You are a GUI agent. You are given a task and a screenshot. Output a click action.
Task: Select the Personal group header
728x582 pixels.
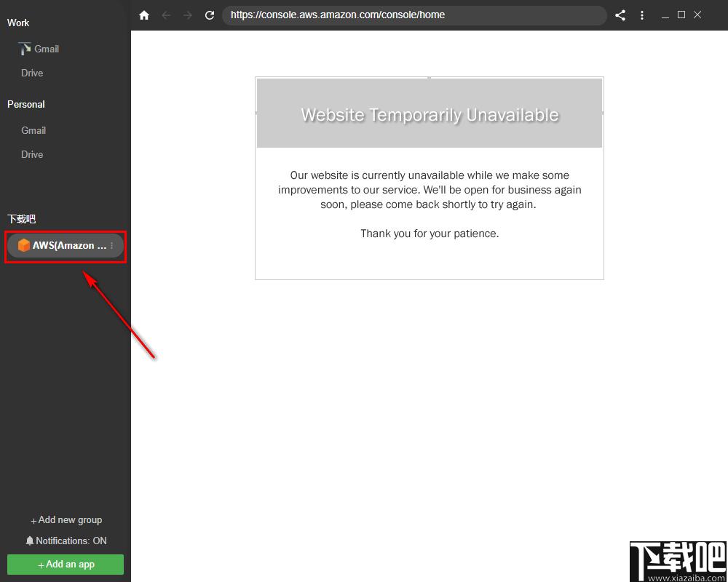pos(26,105)
